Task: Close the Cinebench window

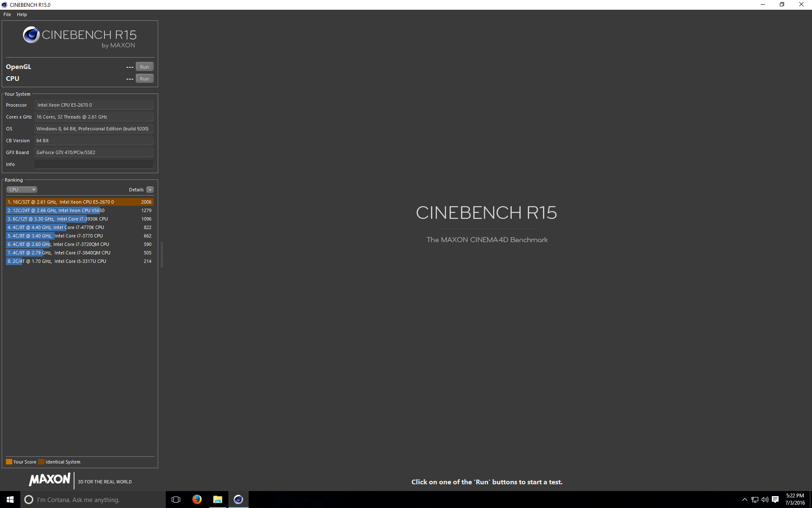Action: 801,5
